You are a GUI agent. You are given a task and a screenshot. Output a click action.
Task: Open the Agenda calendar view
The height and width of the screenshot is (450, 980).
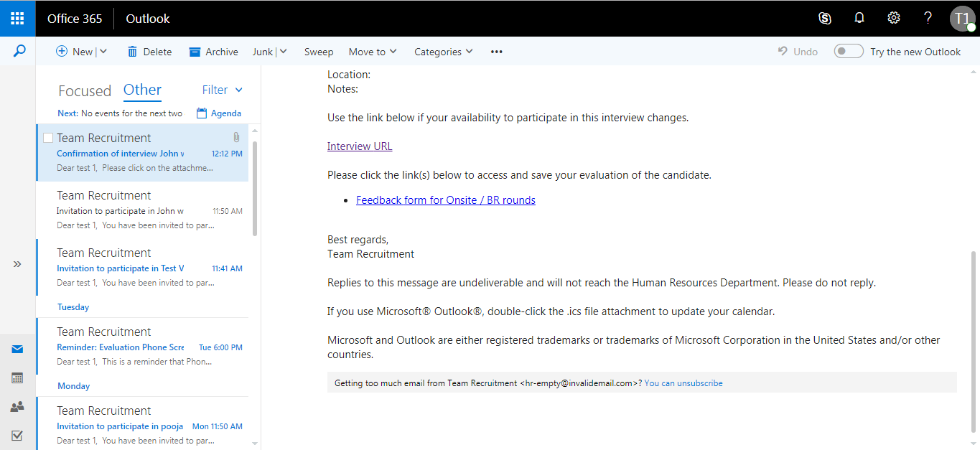219,113
